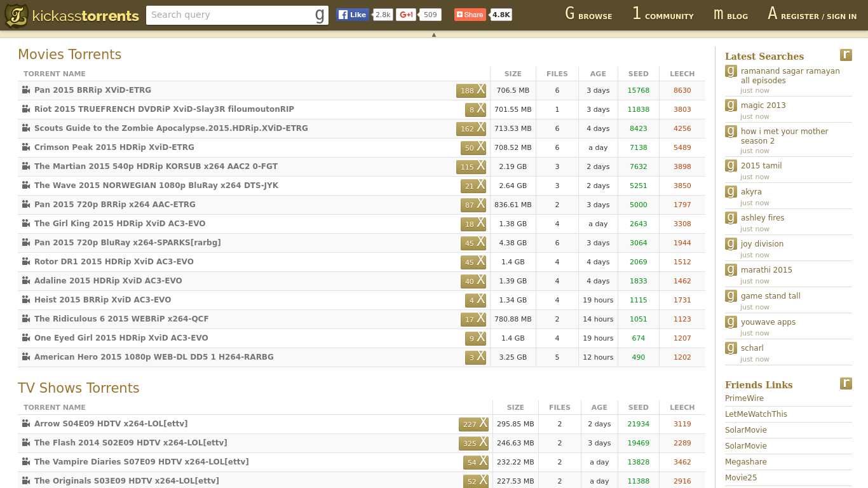Open latest search 'ramanand sagar ramayan all episodes'
The width and height of the screenshot is (868, 488).
pyautogui.click(x=790, y=76)
